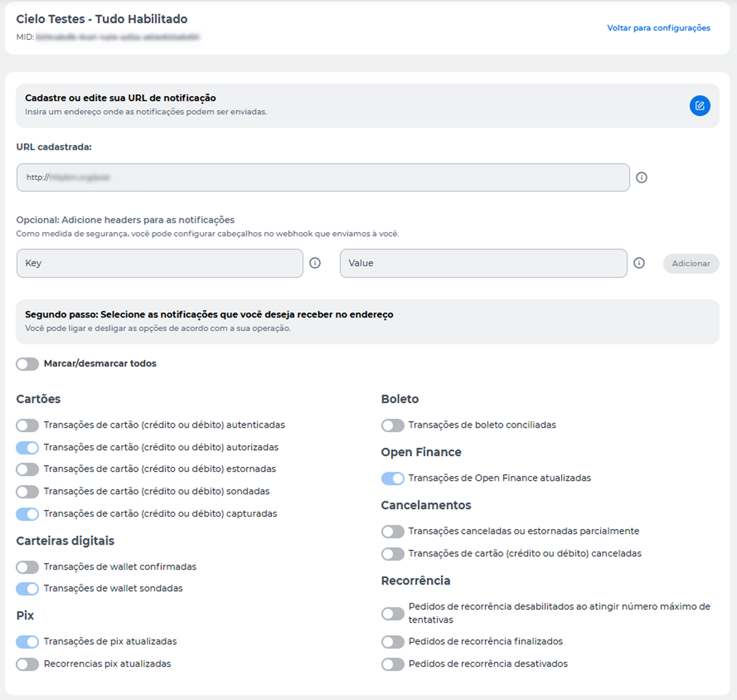Click the 'MID:' label under the title
Screen dimensions: 737x700
click(25, 37)
